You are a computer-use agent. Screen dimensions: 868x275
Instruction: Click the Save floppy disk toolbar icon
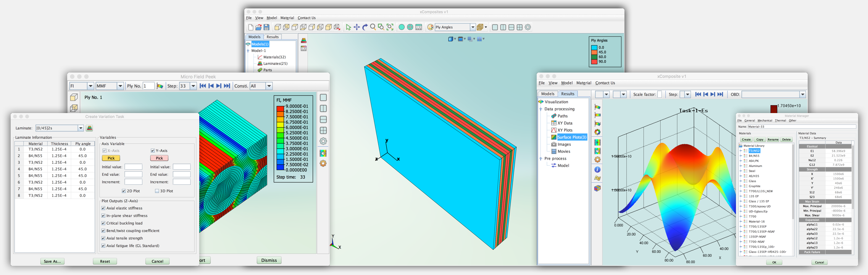(x=266, y=27)
